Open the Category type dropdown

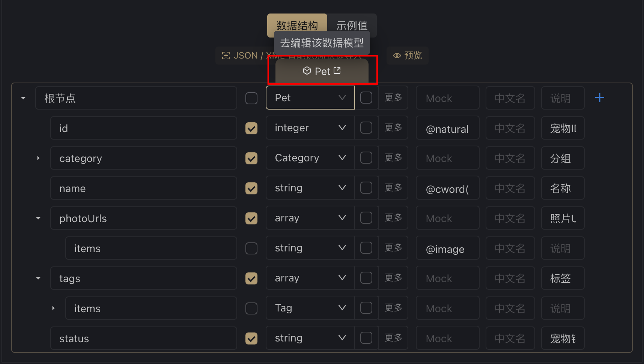pos(310,158)
